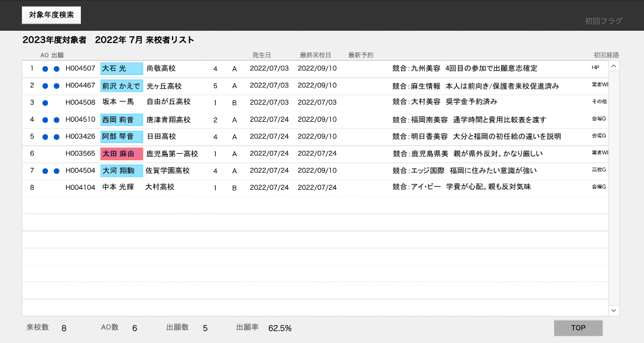Click the AO blue dot for 坂本 一馬
The image size is (644, 343).
tap(45, 103)
